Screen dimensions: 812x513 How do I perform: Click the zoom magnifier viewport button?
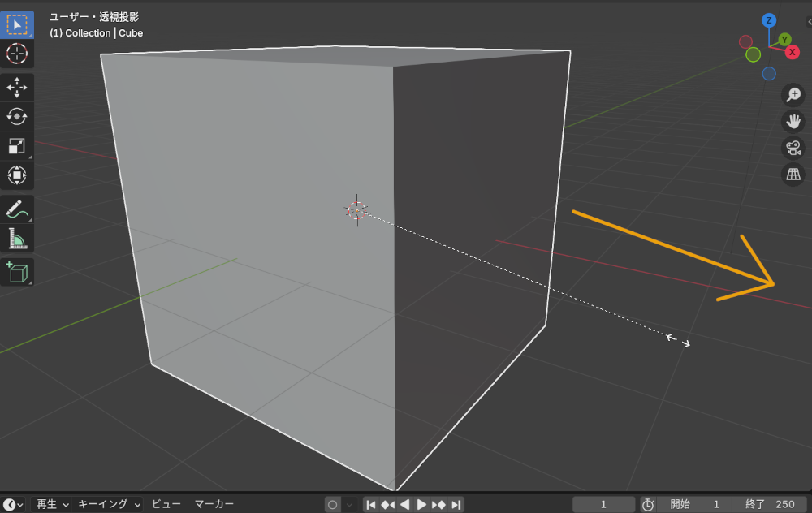(x=793, y=95)
